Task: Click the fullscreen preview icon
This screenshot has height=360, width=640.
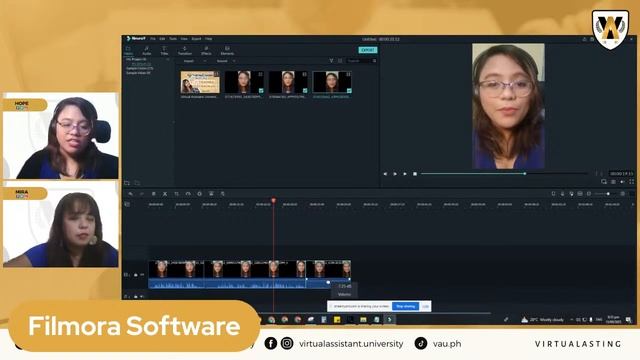Action: pyautogui.click(x=631, y=182)
